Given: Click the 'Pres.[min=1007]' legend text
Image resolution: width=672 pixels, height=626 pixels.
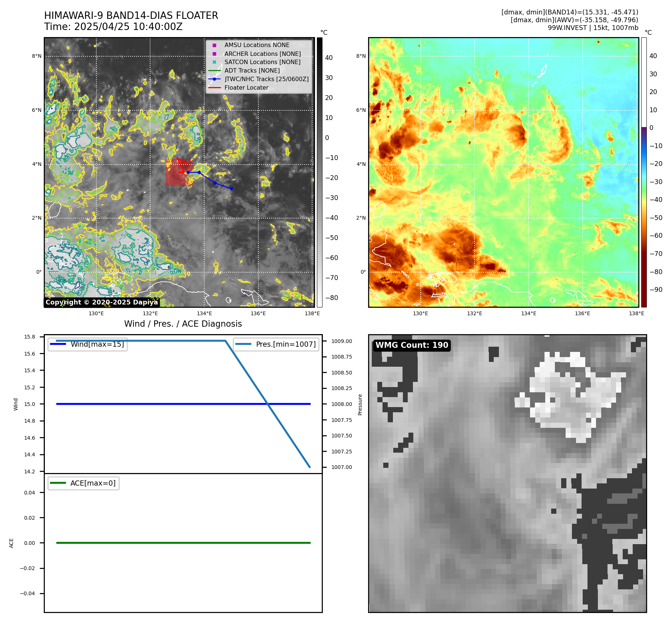Looking at the screenshot, I should coord(286,344).
